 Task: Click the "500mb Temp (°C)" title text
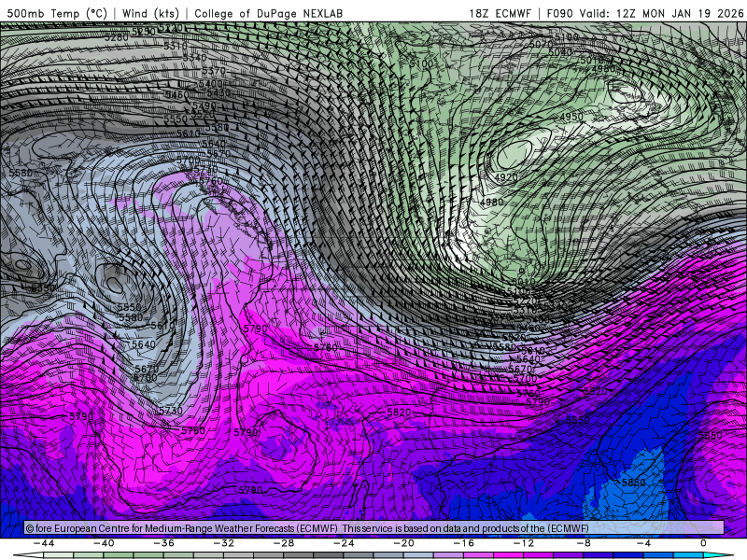(x=57, y=13)
